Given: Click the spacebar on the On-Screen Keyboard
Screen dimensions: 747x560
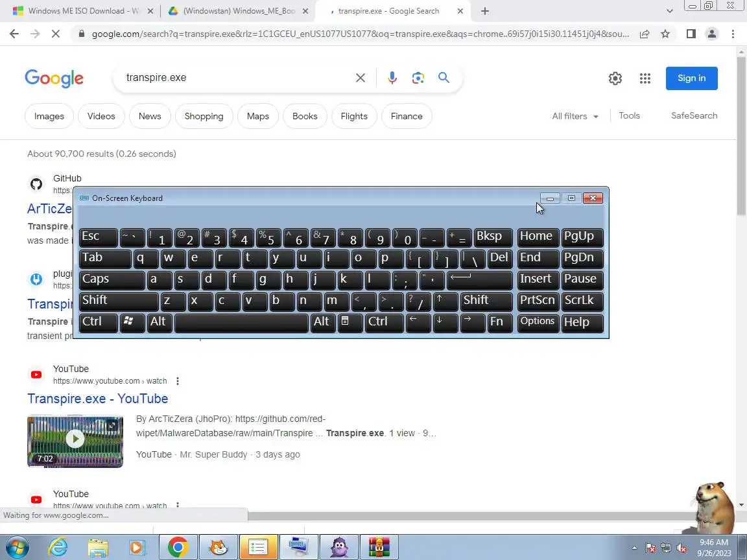Looking at the screenshot, I should (241, 322).
